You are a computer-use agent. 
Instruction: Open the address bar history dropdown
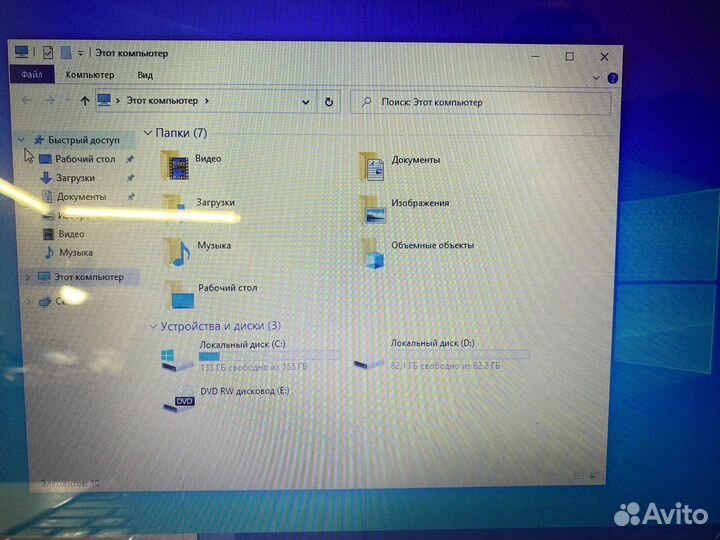point(305,102)
